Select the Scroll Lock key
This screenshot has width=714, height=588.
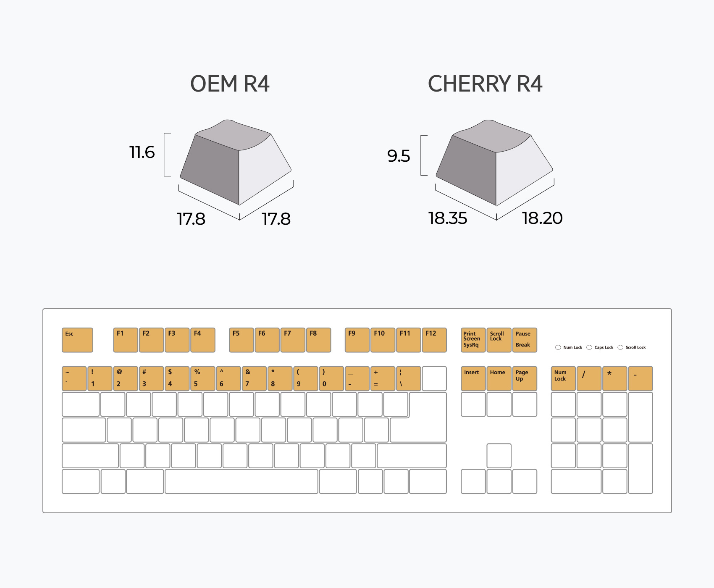499,340
